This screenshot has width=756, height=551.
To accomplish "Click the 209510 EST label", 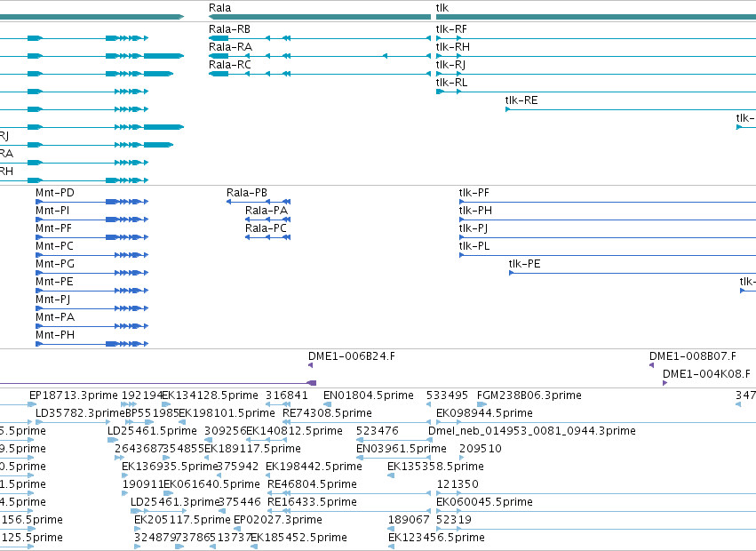I will [x=481, y=449].
